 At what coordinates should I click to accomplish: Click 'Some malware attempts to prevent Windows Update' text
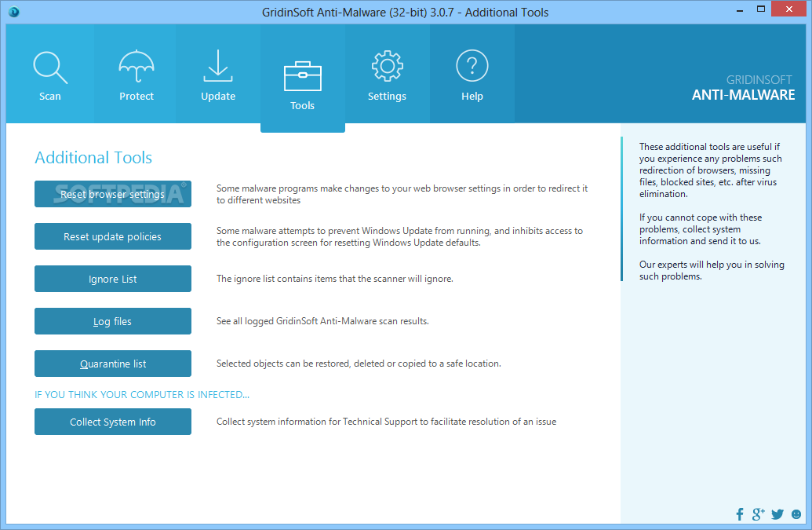pyautogui.click(x=399, y=237)
